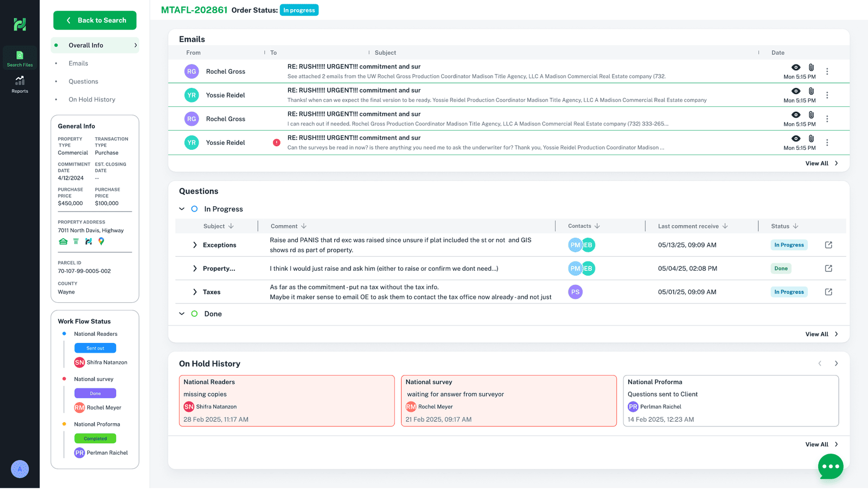Open the Reports section
The image size is (868, 490).
[20, 84]
